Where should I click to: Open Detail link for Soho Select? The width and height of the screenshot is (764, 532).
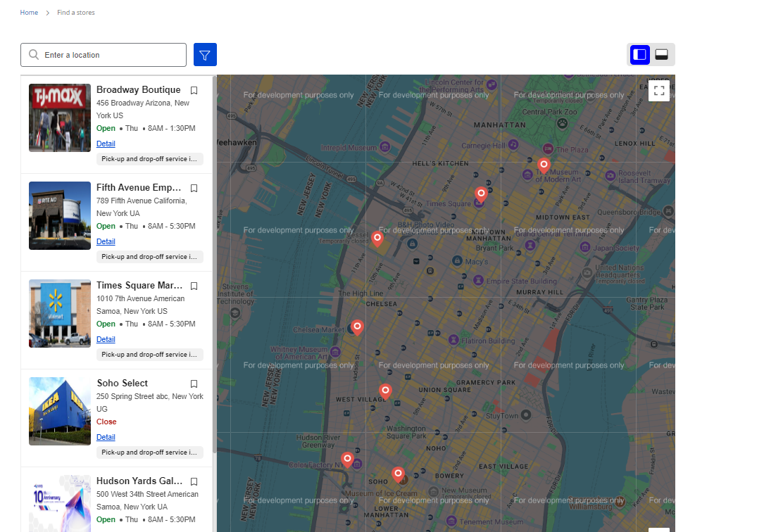(106, 437)
